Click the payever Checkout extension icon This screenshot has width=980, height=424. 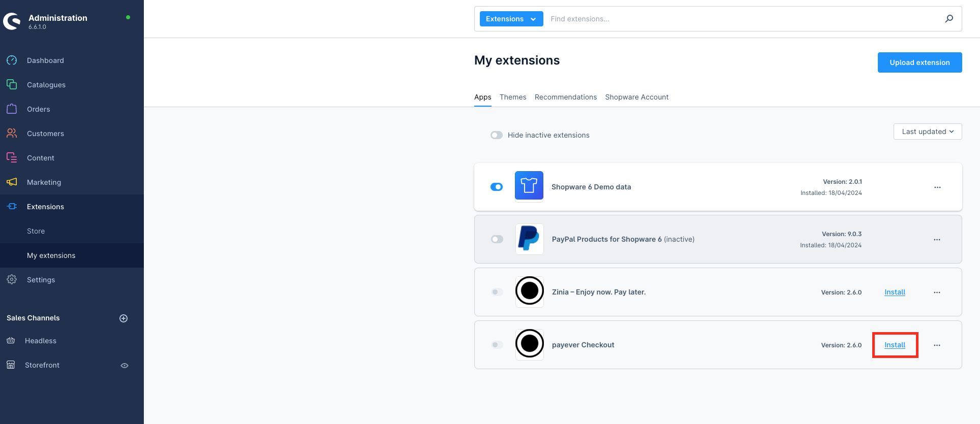[x=530, y=344]
